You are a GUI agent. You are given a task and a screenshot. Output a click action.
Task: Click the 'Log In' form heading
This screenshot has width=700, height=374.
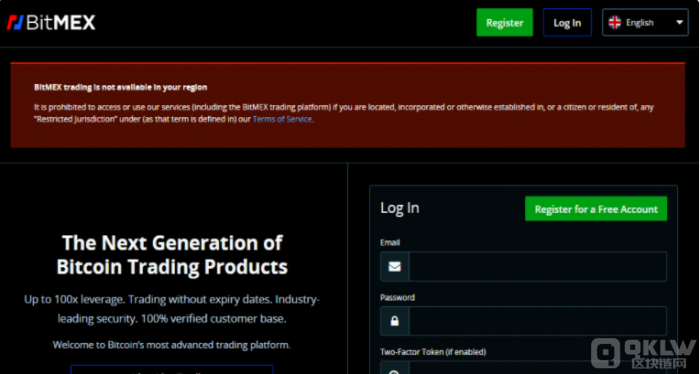(x=400, y=208)
